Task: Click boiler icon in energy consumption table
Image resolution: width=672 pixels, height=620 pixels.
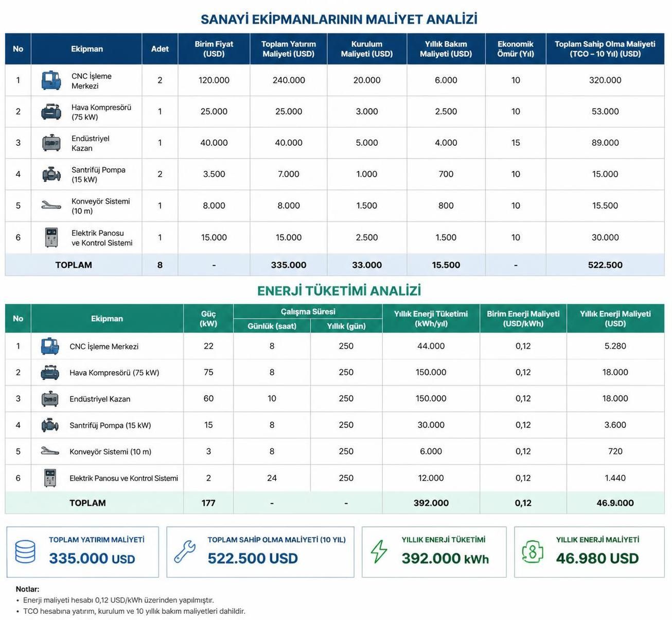Action: tap(50, 399)
